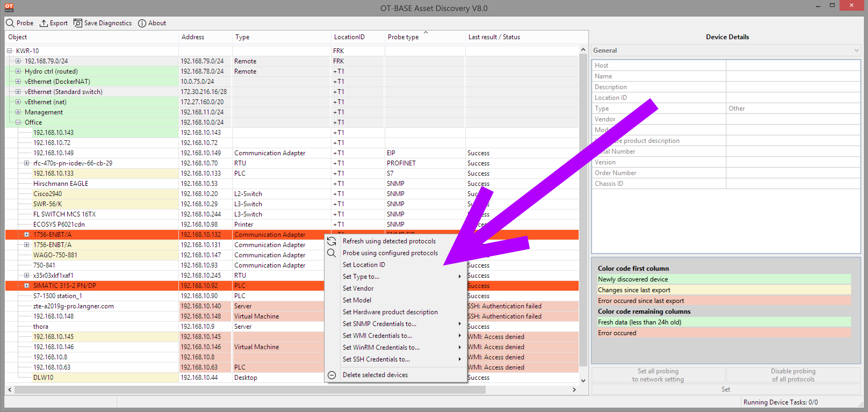868x412 pixels.
Task: Click the Changes since last export legend
Action: (724, 290)
